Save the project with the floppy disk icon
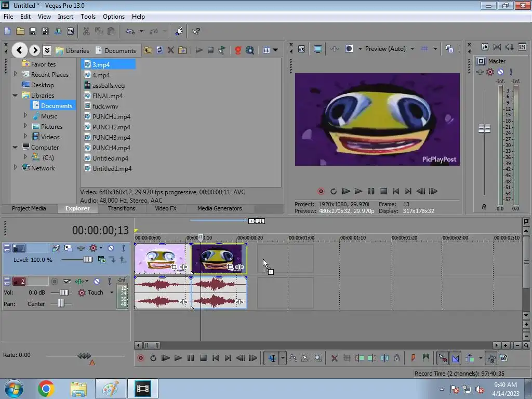 33,31
